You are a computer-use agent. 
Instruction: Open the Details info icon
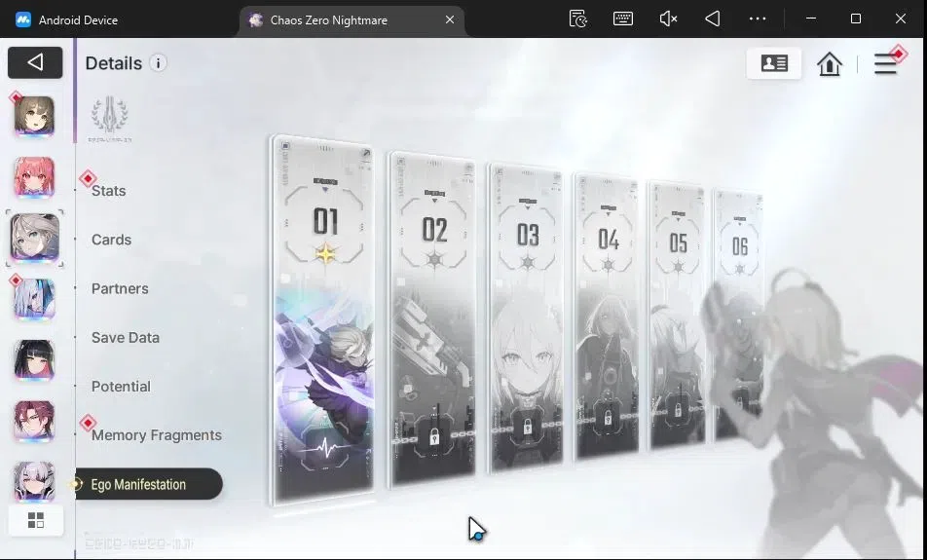(x=158, y=62)
